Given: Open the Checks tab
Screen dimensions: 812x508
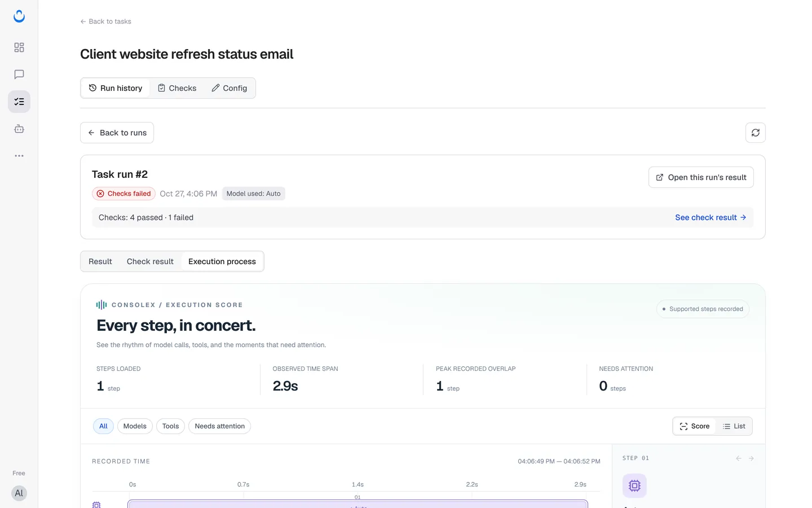Looking at the screenshot, I should coord(177,88).
